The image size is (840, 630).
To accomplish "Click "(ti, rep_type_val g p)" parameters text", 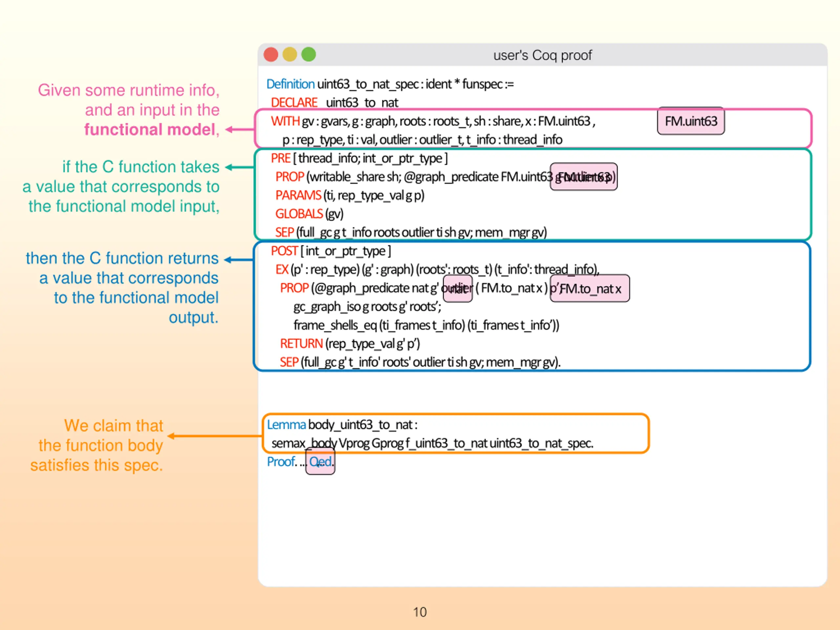I will point(374,195).
